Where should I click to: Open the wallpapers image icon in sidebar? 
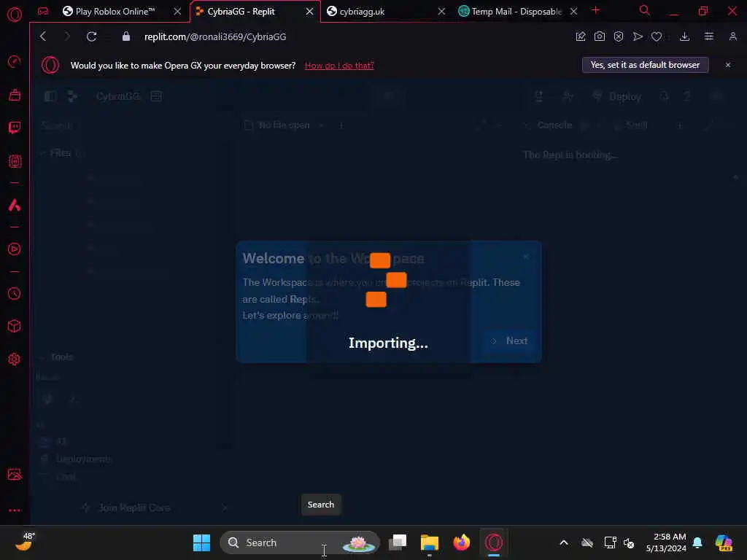15,474
